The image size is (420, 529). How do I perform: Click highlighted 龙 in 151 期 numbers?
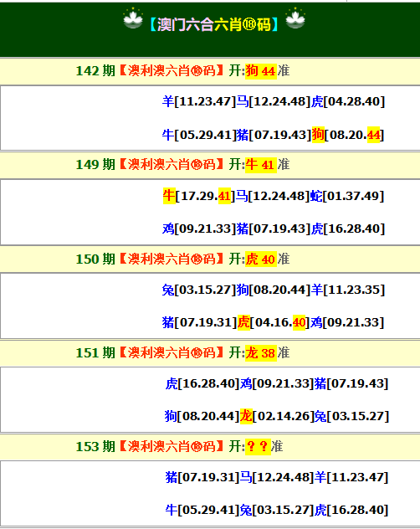pos(246,416)
